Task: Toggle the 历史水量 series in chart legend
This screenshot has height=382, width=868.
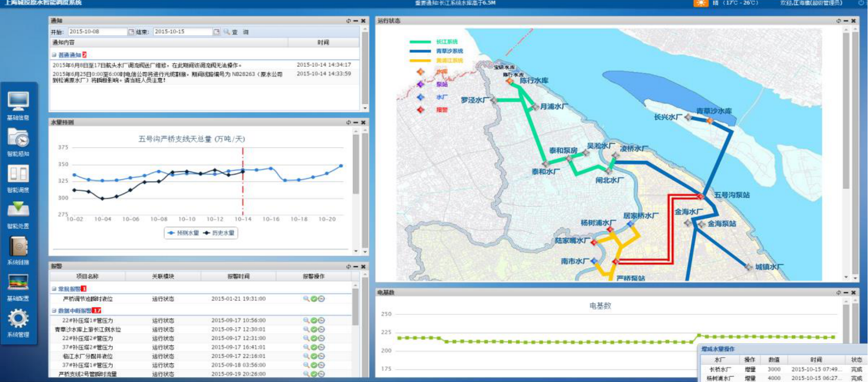Action: (x=219, y=233)
